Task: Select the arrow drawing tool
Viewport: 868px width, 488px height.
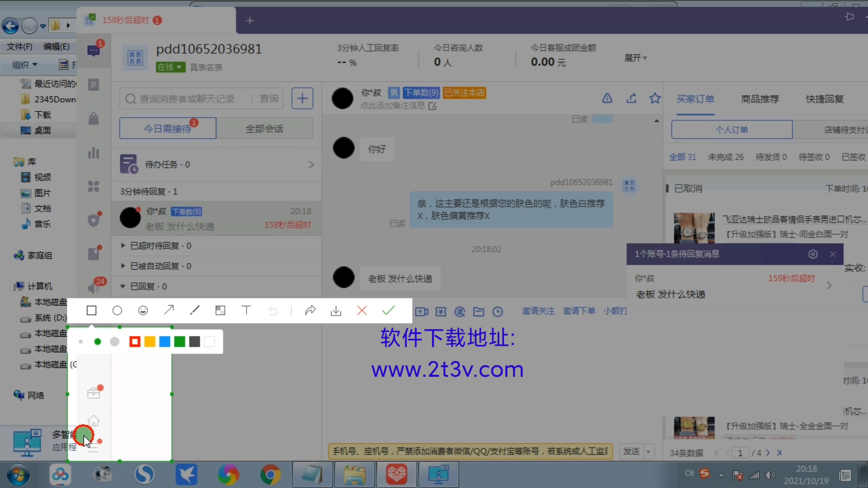Action: pyautogui.click(x=169, y=310)
